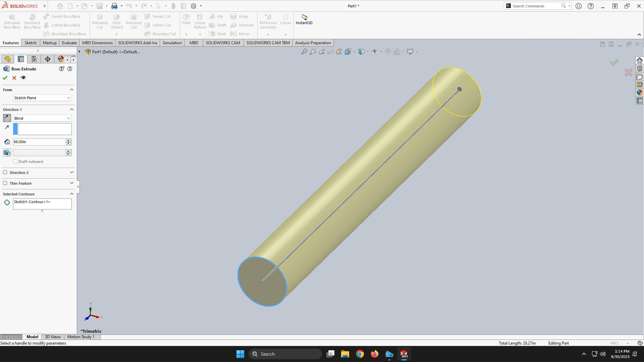The width and height of the screenshot is (644, 362).
Task: Cancel Boss-Extrude with the red X
Action: (x=14, y=78)
